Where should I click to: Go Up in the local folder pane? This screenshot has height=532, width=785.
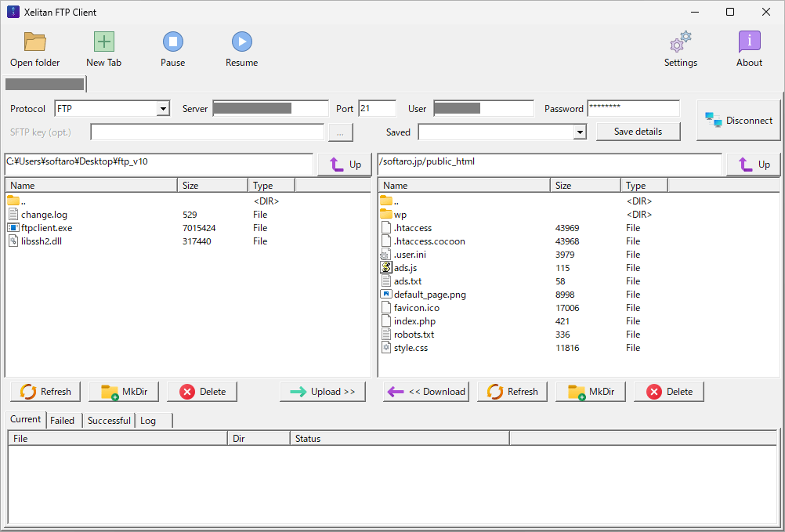click(345, 165)
